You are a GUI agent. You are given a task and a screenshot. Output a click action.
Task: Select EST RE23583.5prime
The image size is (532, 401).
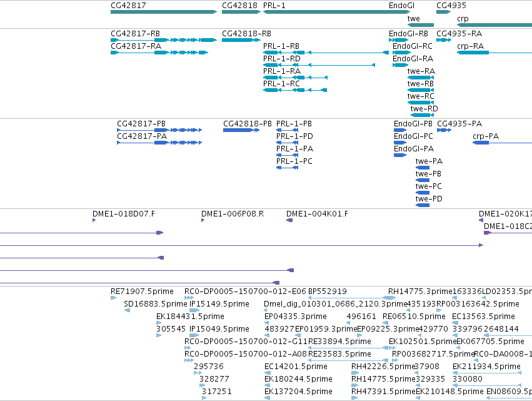(x=348, y=360)
